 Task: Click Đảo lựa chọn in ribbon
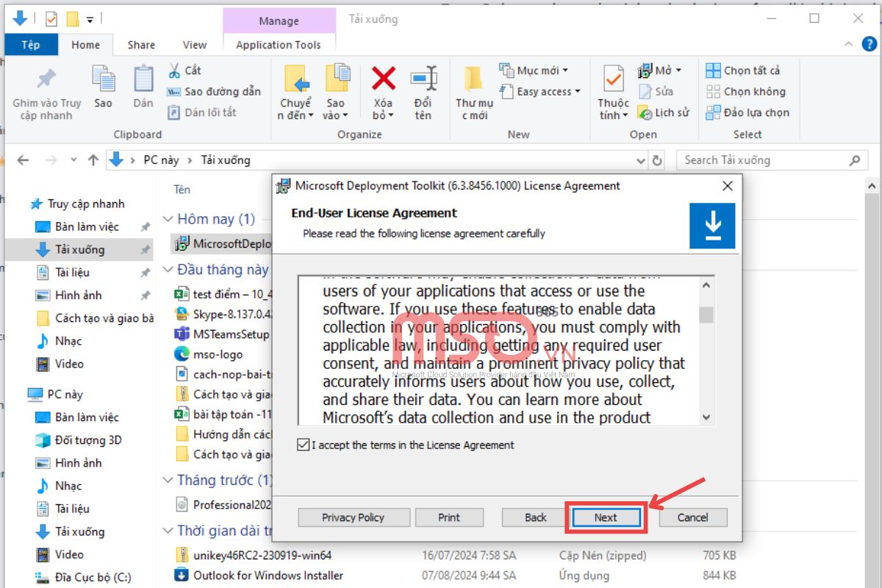pyautogui.click(x=747, y=112)
